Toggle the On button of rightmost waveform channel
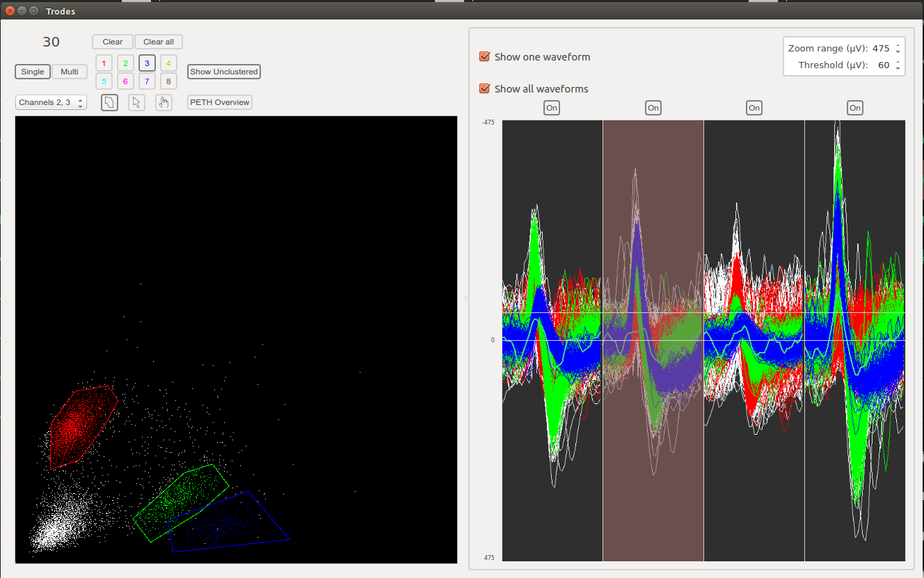The image size is (924, 578). [x=855, y=108]
